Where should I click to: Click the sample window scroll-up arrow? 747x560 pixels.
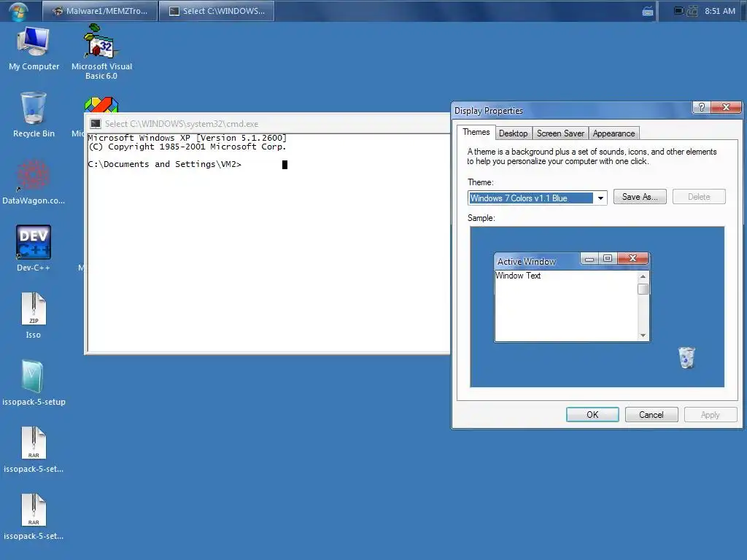click(643, 276)
